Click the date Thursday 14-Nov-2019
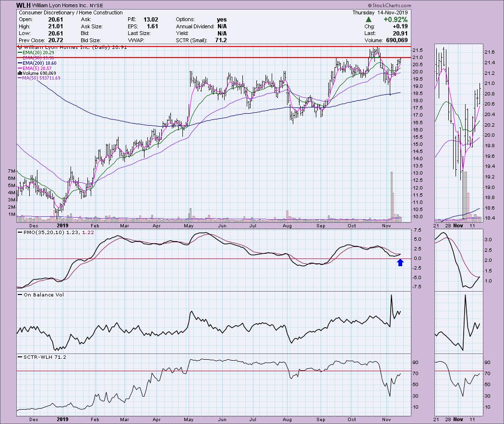 click(380, 12)
